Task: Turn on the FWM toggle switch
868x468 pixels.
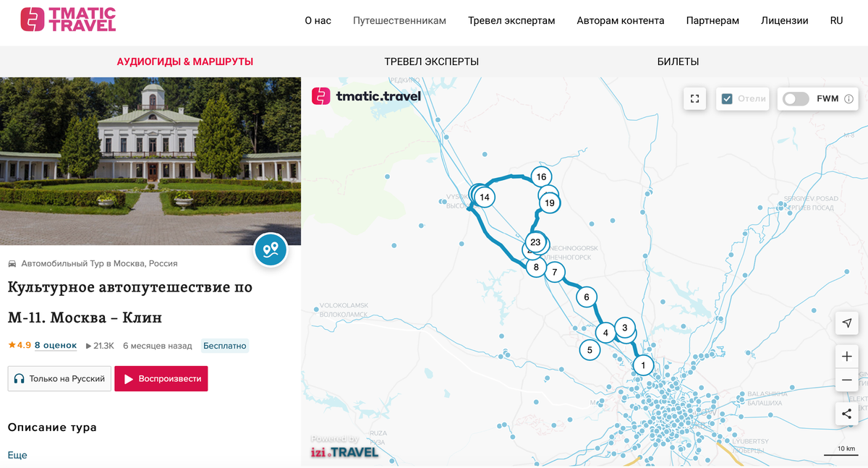Action: 796,99
